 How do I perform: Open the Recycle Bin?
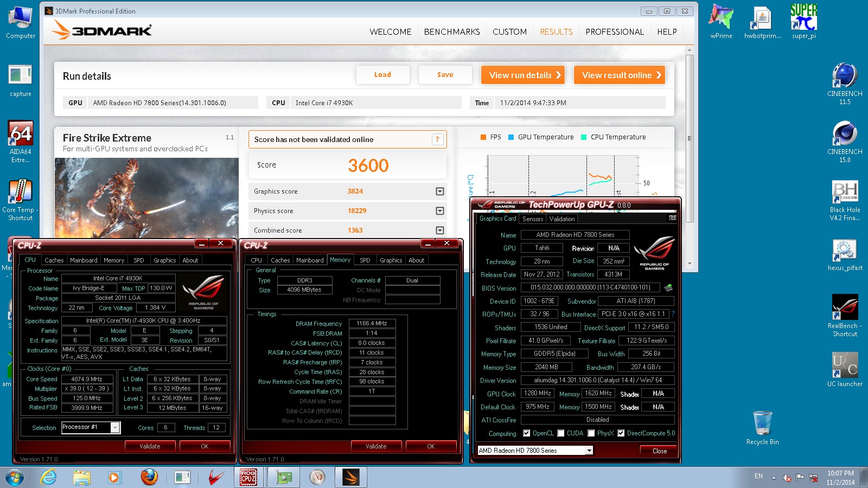[x=762, y=428]
